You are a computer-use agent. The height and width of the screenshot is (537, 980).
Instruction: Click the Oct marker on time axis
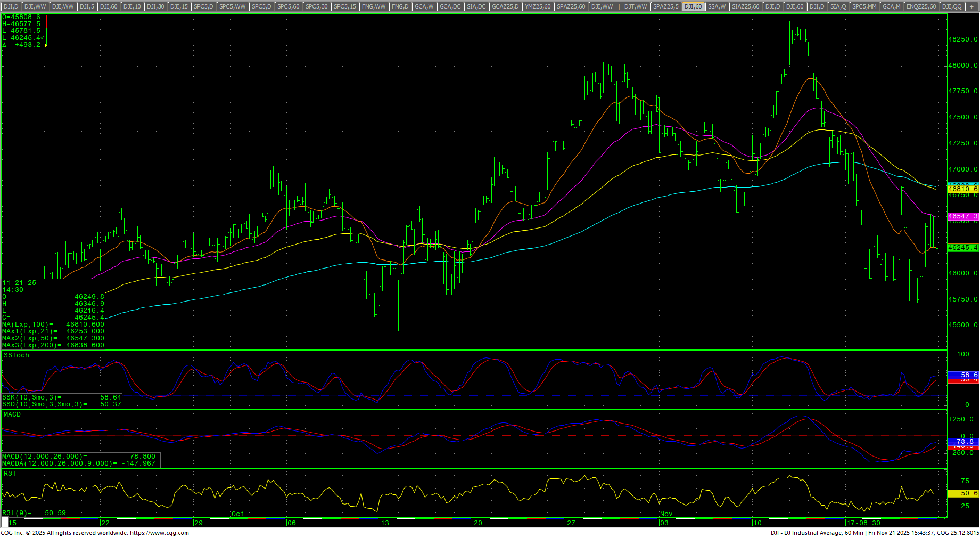pos(237,514)
